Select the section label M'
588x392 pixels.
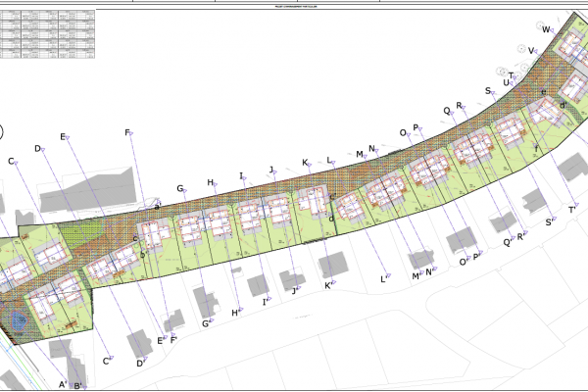pyautogui.click(x=416, y=276)
